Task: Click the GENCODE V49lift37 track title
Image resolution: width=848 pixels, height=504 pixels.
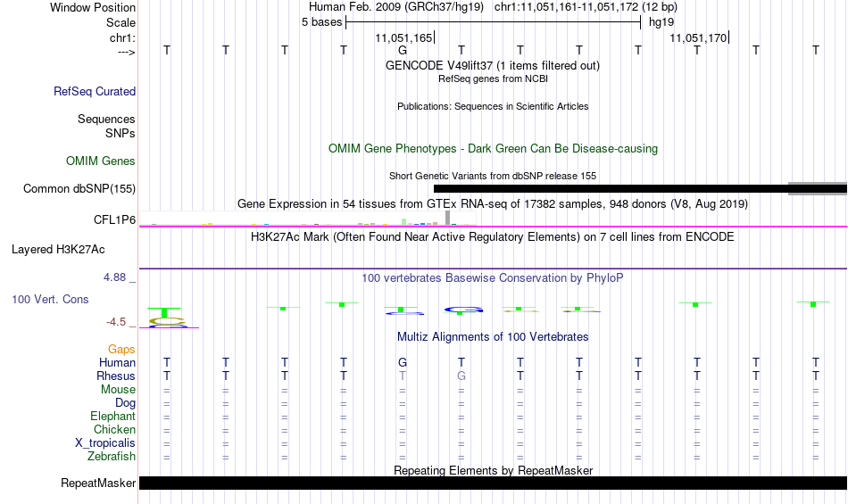Action: click(493, 66)
